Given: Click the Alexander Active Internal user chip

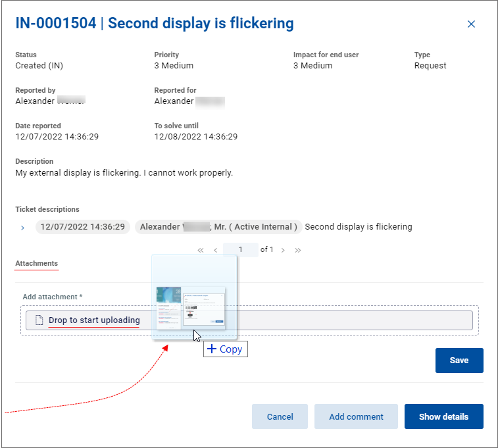Looking at the screenshot, I should (218, 227).
